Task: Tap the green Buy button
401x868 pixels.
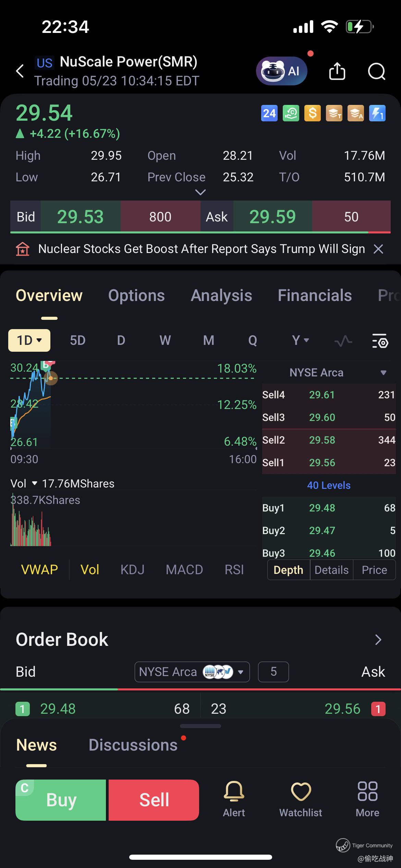Action: pyautogui.click(x=61, y=800)
